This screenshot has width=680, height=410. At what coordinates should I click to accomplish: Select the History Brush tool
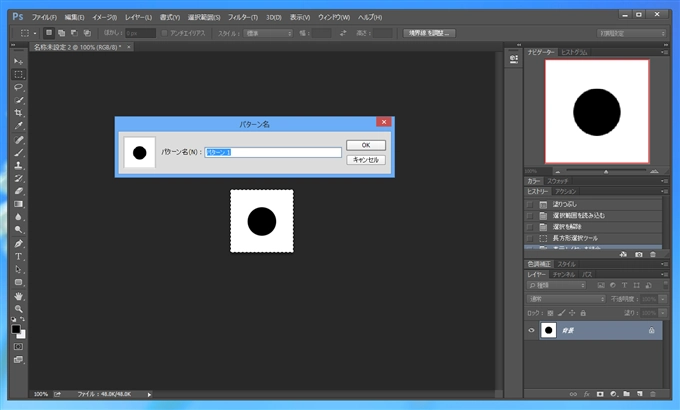click(x=18, y=178)
